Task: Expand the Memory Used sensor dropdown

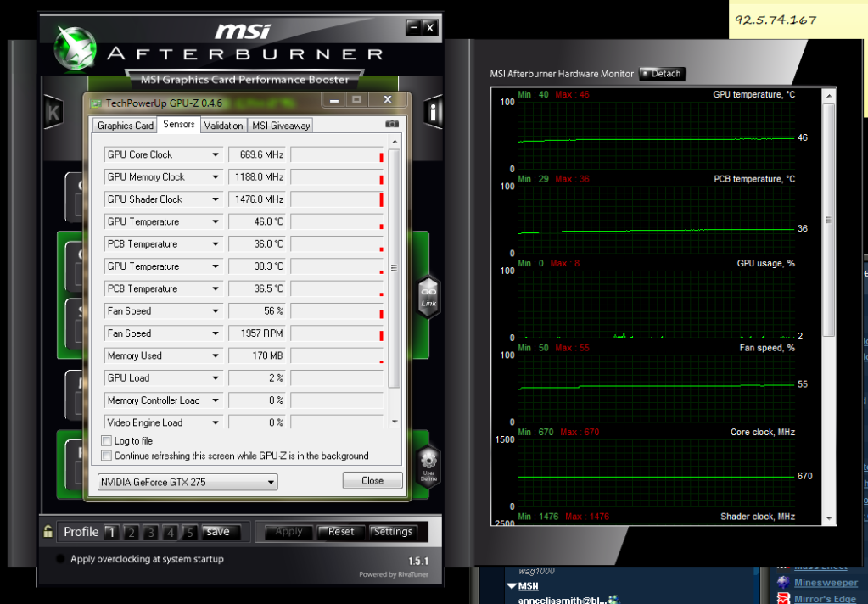Action: coord(216,355)
